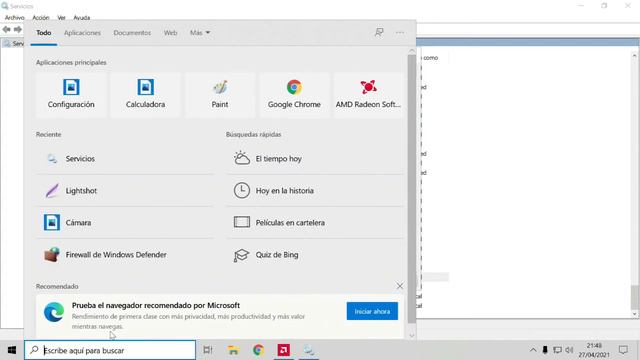Open Archivo menu in Servicios window
The image size is (640, 360).
point(15,18)
